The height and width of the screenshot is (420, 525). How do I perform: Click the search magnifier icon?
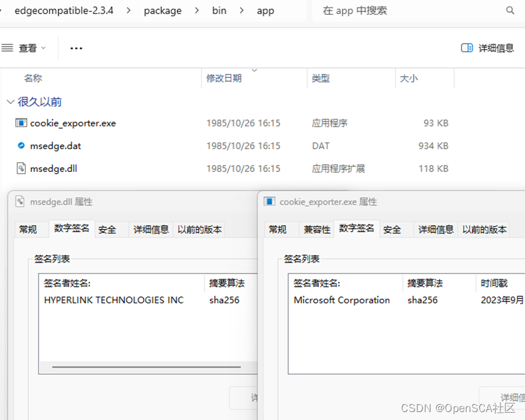(x=510, y=10)
